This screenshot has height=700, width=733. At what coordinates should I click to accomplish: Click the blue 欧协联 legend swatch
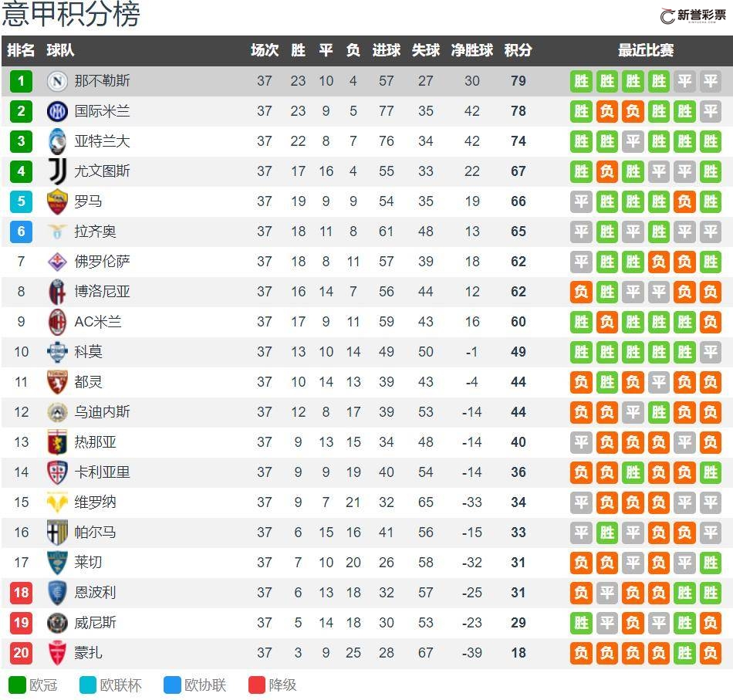coord(172,685)
